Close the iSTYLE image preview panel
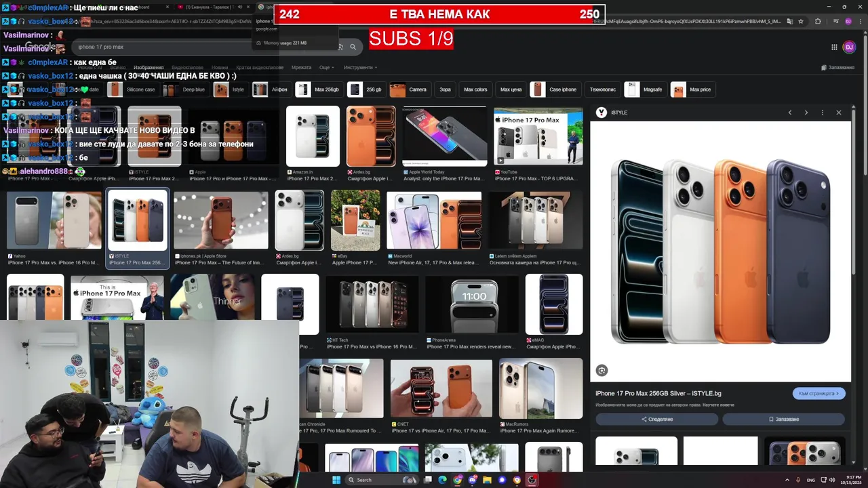Screen dimensions: 868x488 coord(839,113)
